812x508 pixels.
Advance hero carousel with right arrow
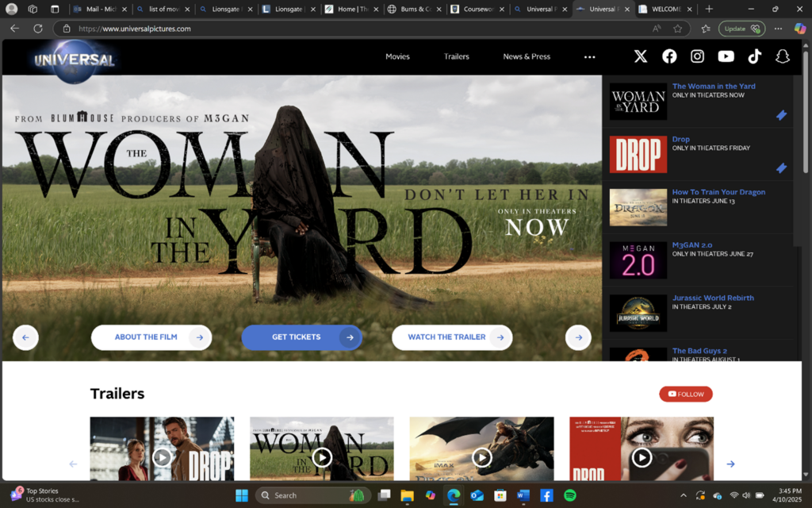578,337
